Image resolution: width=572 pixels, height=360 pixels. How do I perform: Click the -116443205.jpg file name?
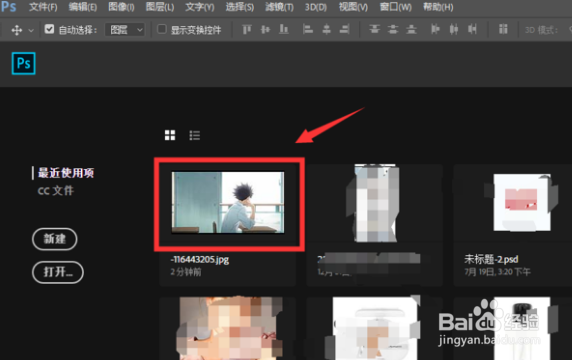(200, 259)
